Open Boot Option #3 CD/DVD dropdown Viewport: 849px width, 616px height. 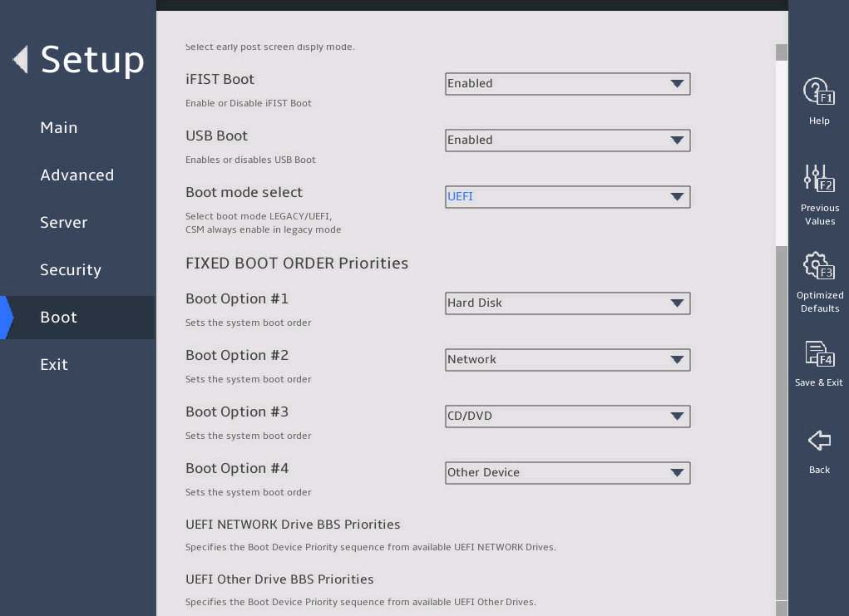click(x=567, y=416)
